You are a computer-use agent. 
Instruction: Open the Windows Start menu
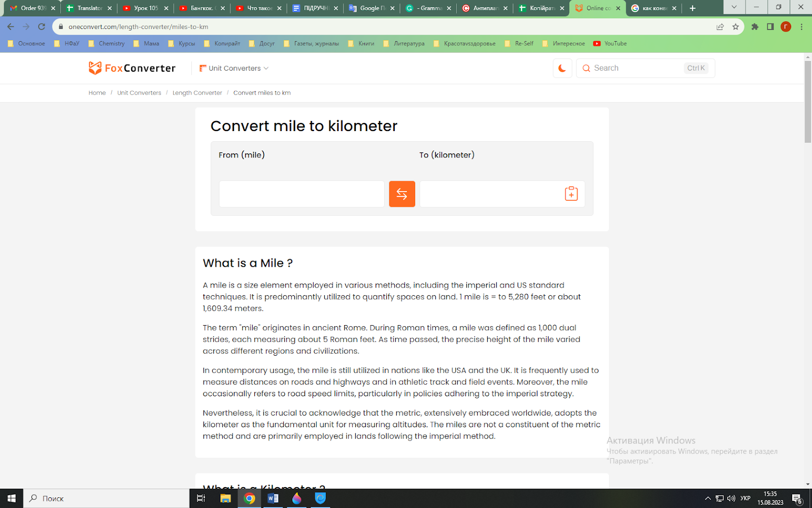pyautogui.click(x=11, y=498)
